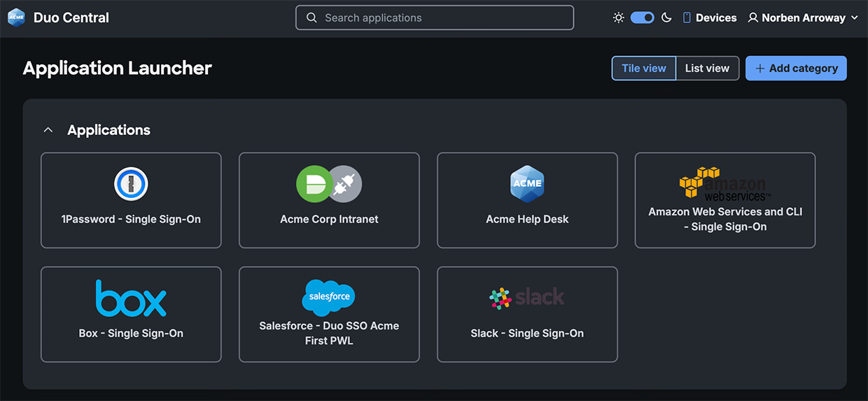Switch to List view
This screenshot has height=401, width=868.
707,69
